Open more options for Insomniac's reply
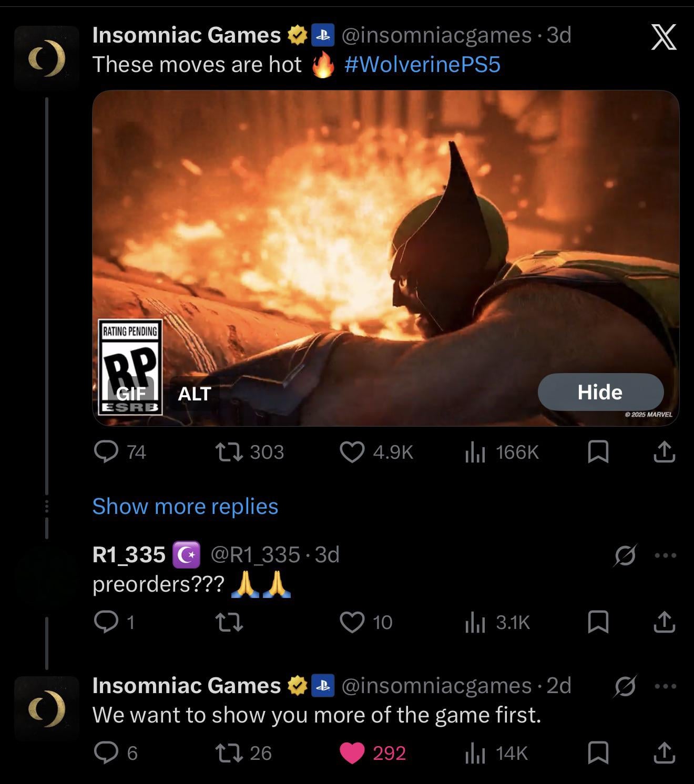The width and height of the screenshot is (694, 784). pyautogui.click(x=666, y=686)
